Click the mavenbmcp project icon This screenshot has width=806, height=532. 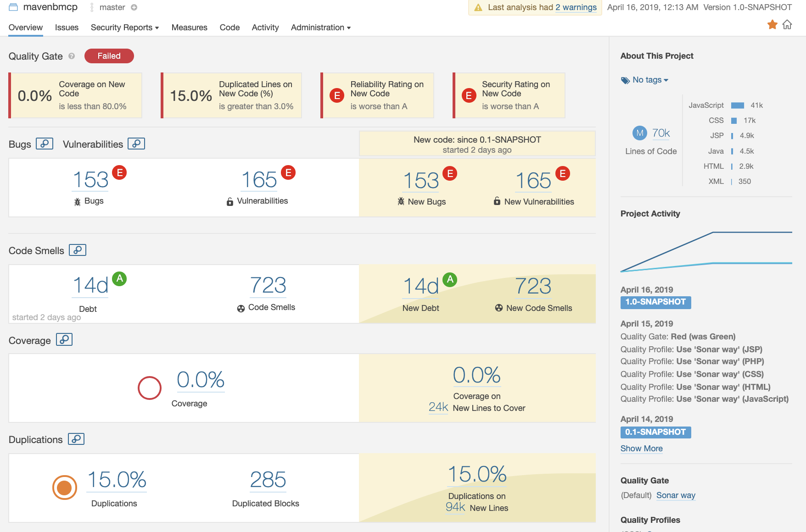pos(13,7)
